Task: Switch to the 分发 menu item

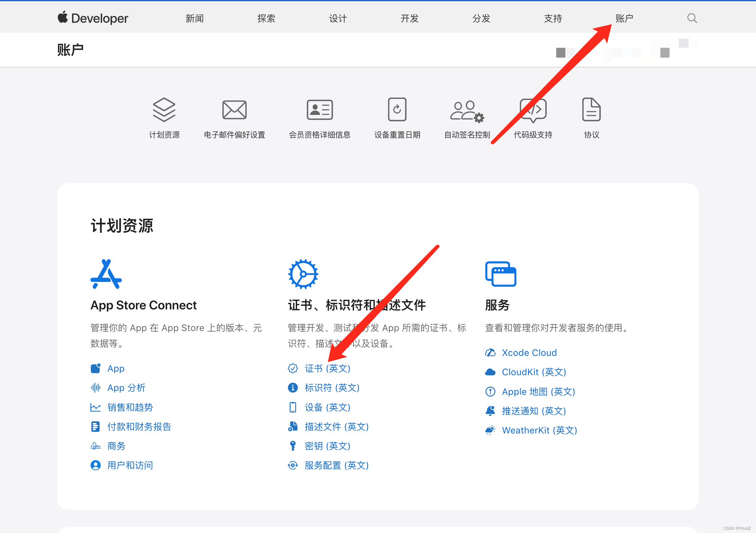Action: point(481,18)
